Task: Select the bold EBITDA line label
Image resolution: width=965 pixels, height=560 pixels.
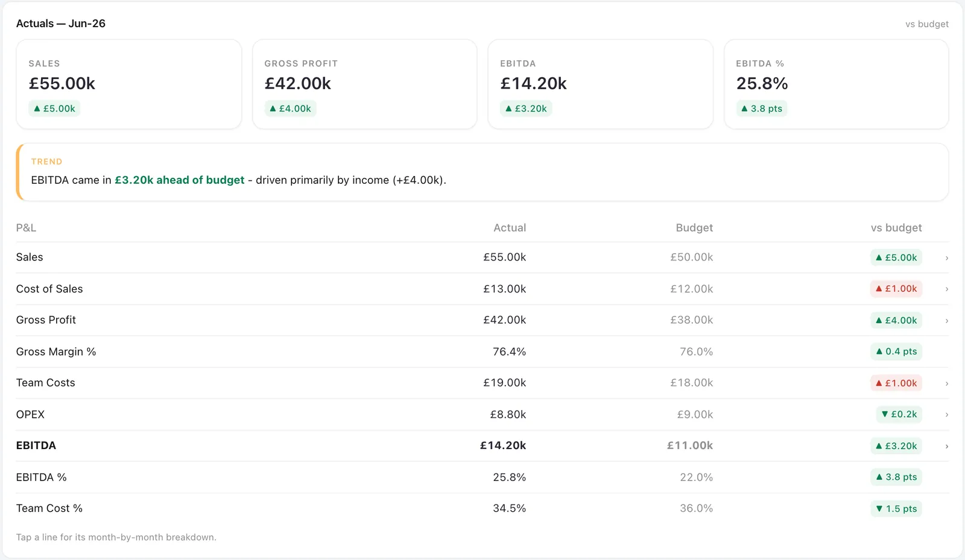Action: tap(36, 445)
